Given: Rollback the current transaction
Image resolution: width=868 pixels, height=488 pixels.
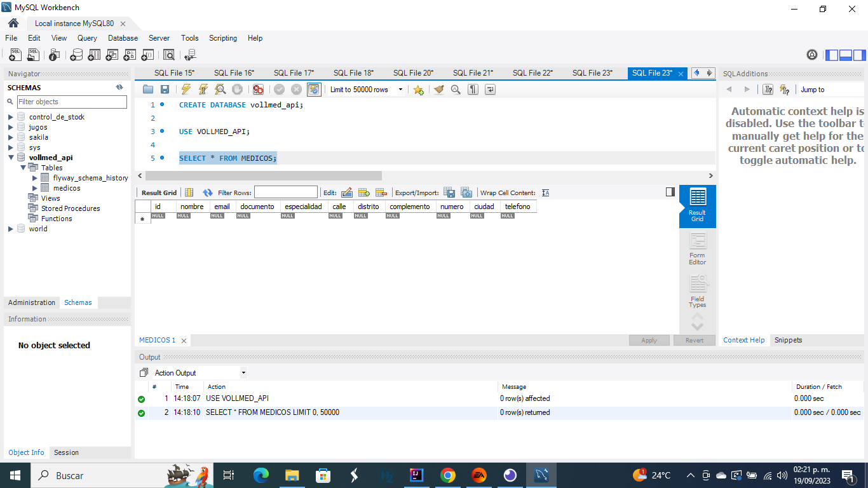Looking at the screenshot, I should point(296,90).
